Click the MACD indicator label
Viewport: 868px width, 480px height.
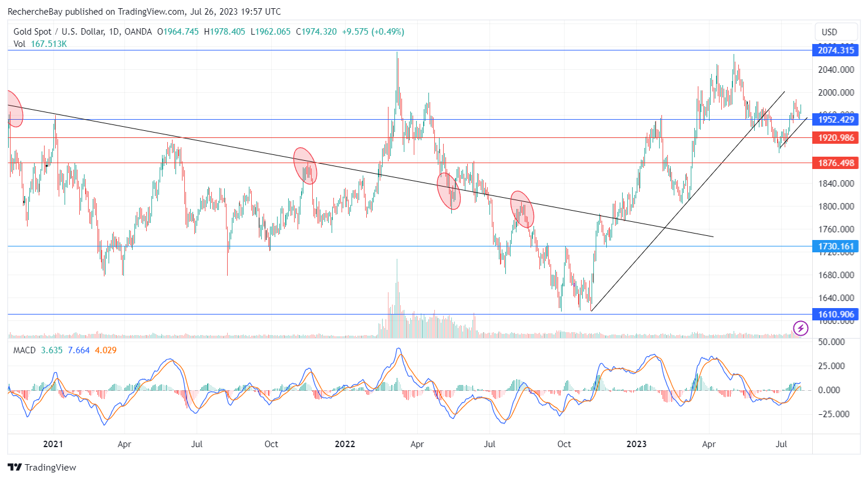24,350
